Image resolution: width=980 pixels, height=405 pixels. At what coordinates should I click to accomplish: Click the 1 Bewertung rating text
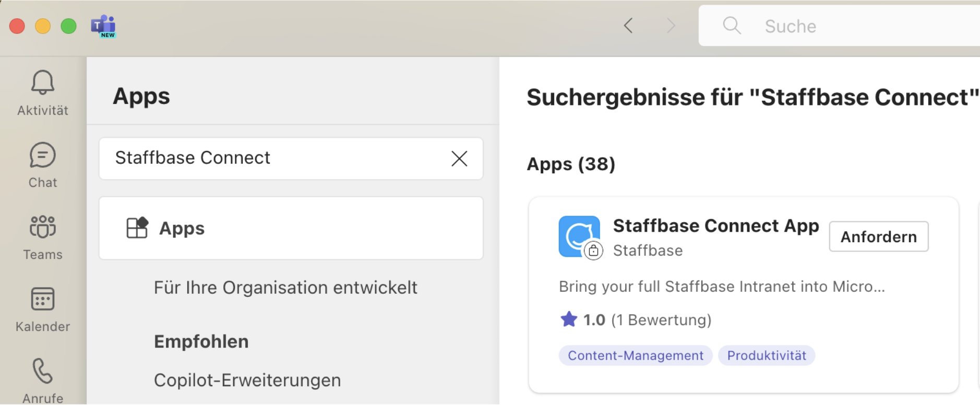[x=661, y=320]
